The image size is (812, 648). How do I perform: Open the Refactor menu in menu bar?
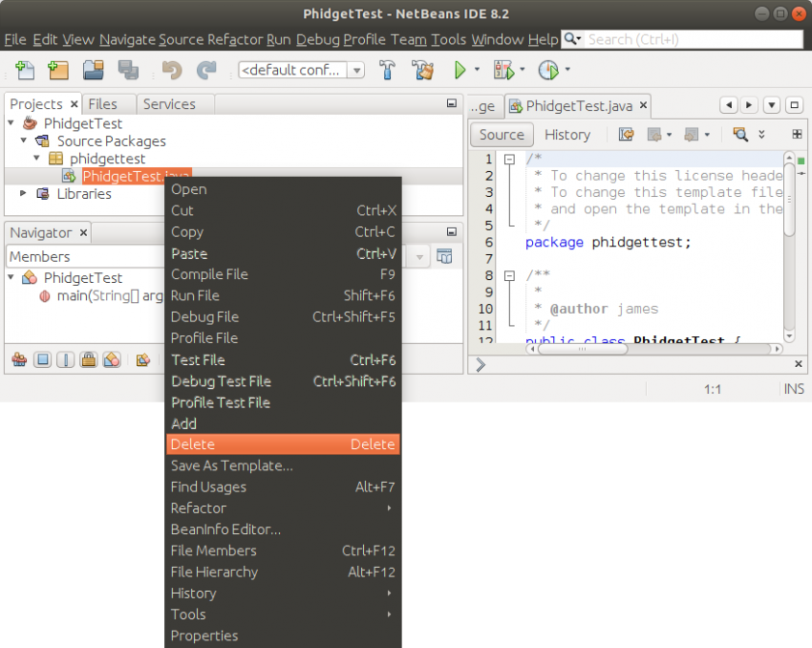pos(235,39)
